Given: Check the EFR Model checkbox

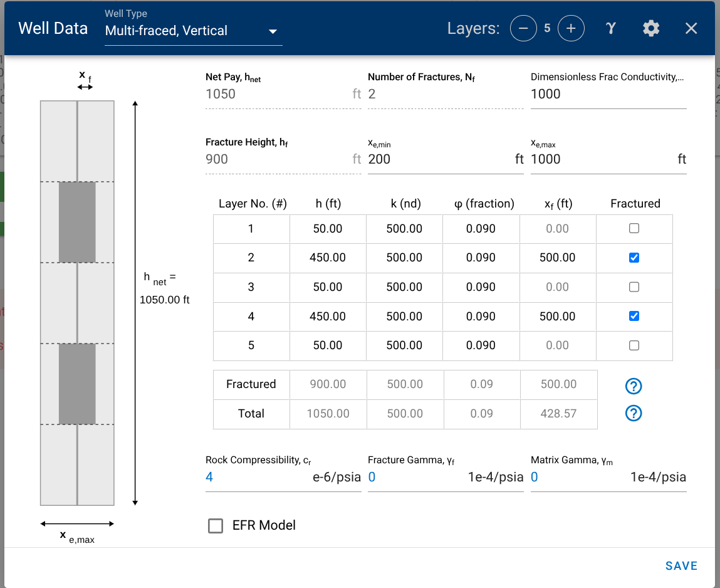Looking at the screenshot, I should 216,525.
